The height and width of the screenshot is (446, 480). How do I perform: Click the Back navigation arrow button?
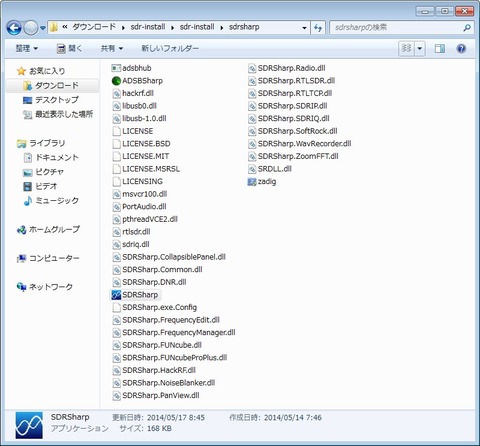click(14, 28)
